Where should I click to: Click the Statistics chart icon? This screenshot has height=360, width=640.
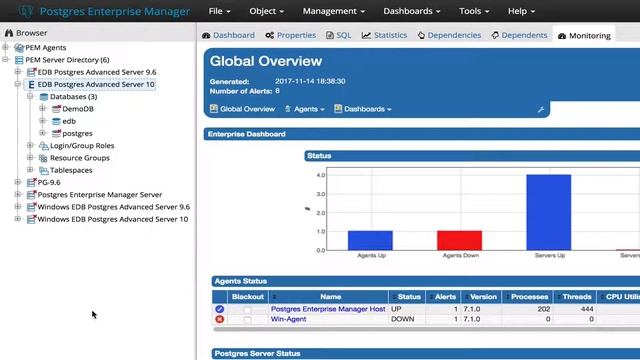(366, 36)
